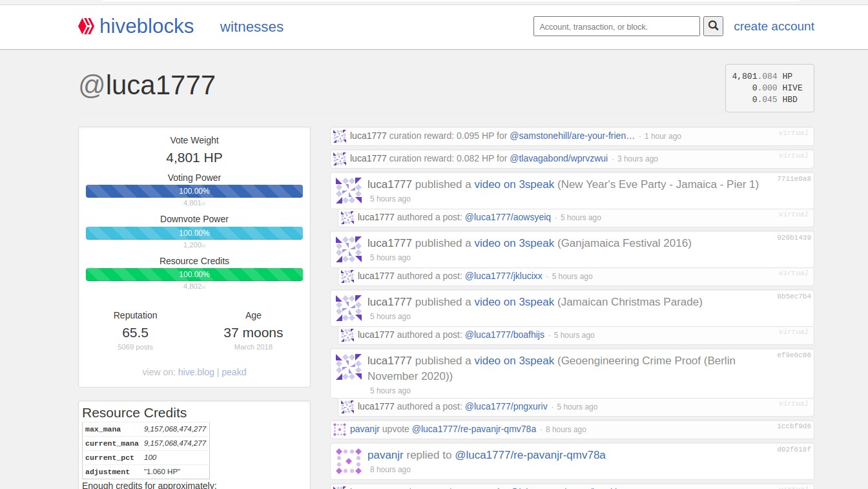Click the 4,801.084 HP balance
Screen dimensions: 868x489
coord(762,76)
